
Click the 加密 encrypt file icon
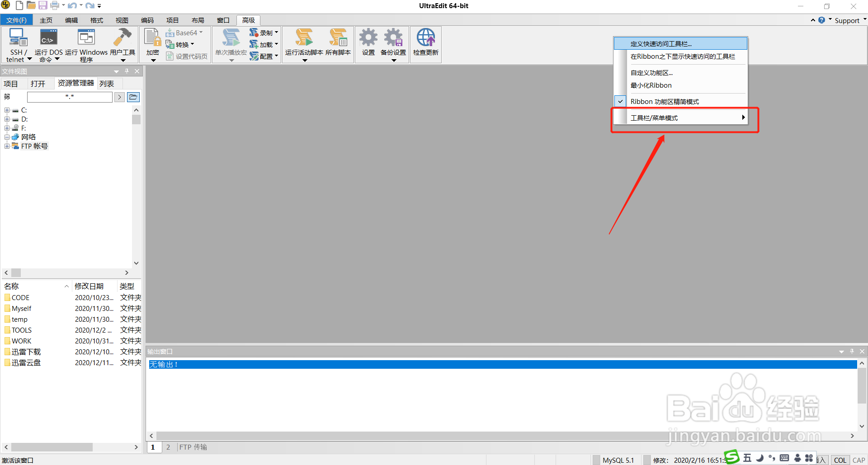(153, 38)
